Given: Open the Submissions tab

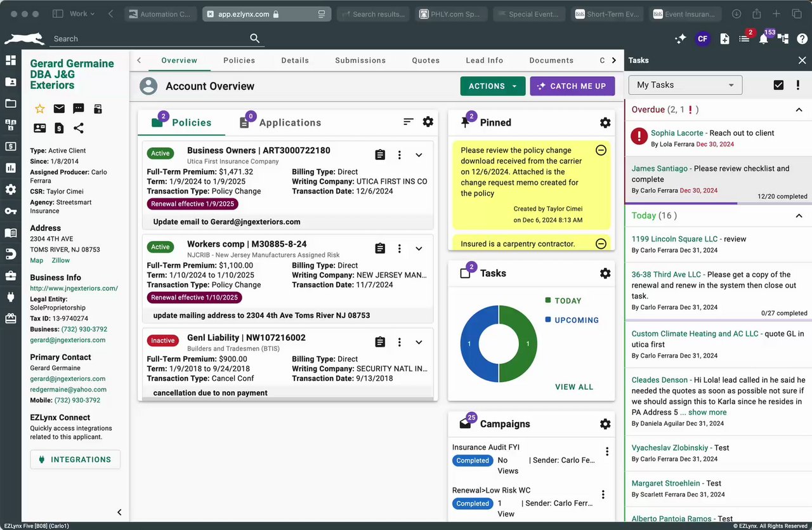Looking at the screenshot, I should 360,60.
